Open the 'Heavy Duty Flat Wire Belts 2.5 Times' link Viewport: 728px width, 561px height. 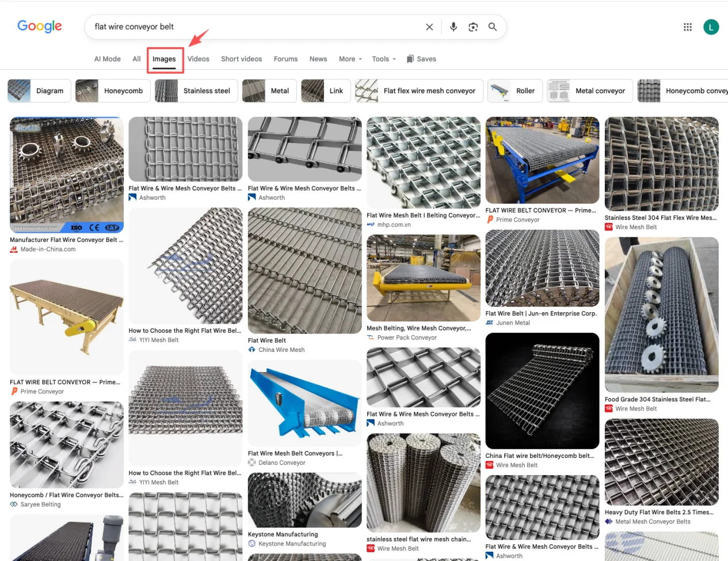point(659,512)
